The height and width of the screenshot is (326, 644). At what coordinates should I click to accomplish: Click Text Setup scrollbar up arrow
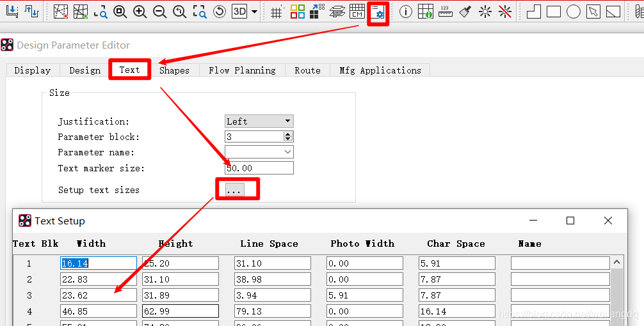616,262
